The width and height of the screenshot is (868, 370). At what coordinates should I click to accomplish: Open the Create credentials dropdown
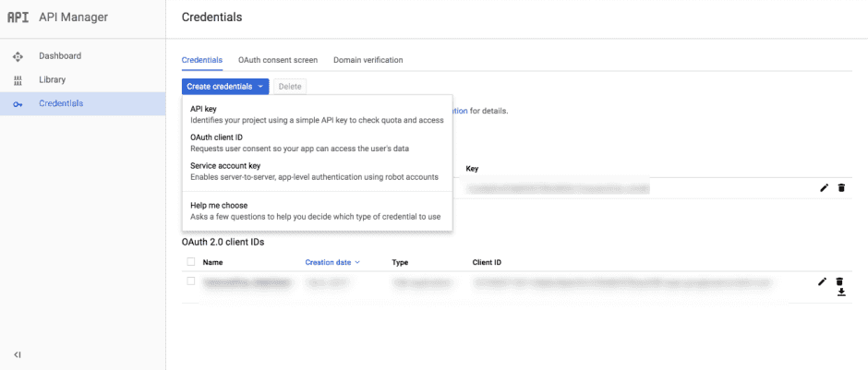(x=225, y=86)
